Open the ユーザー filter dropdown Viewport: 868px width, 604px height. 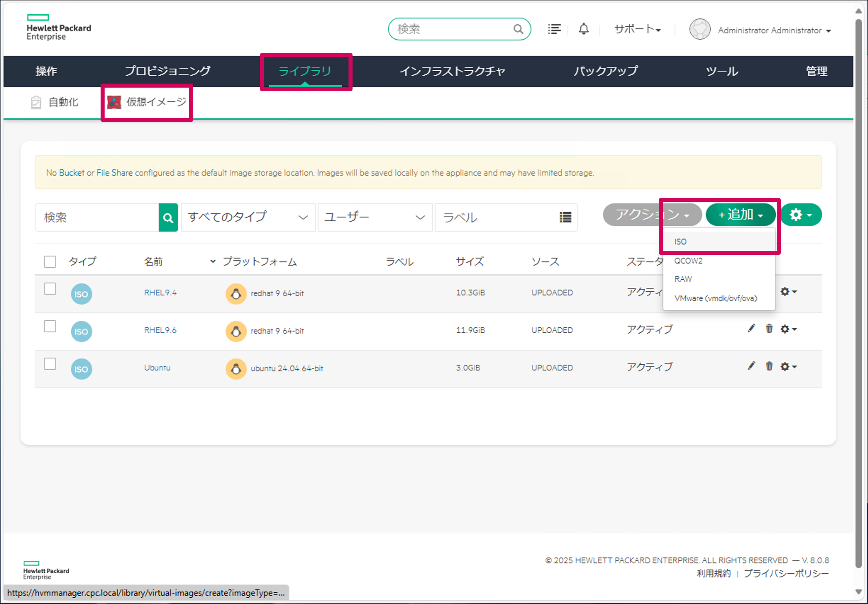tap(374, 217)
